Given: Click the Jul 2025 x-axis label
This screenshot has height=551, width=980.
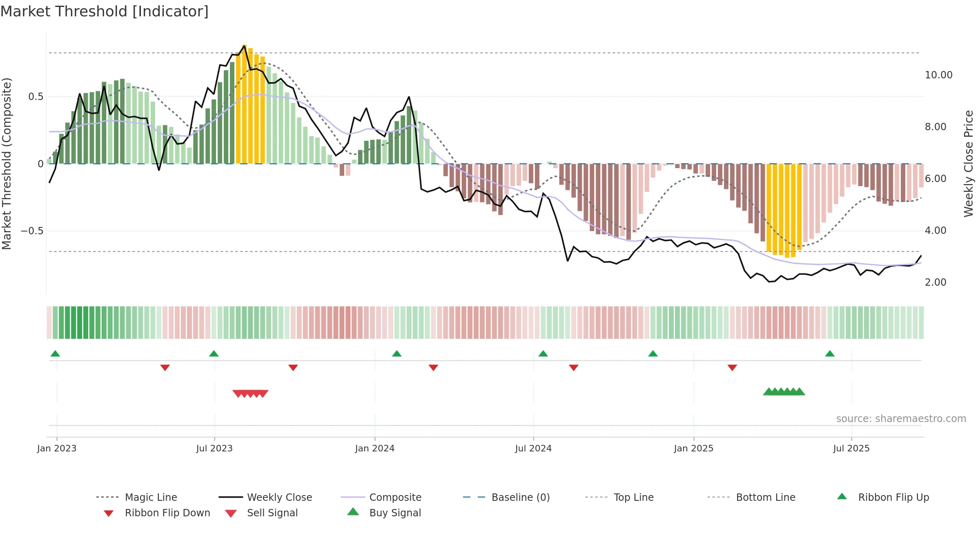Looking at the screenshot, I should pos(851,448).
